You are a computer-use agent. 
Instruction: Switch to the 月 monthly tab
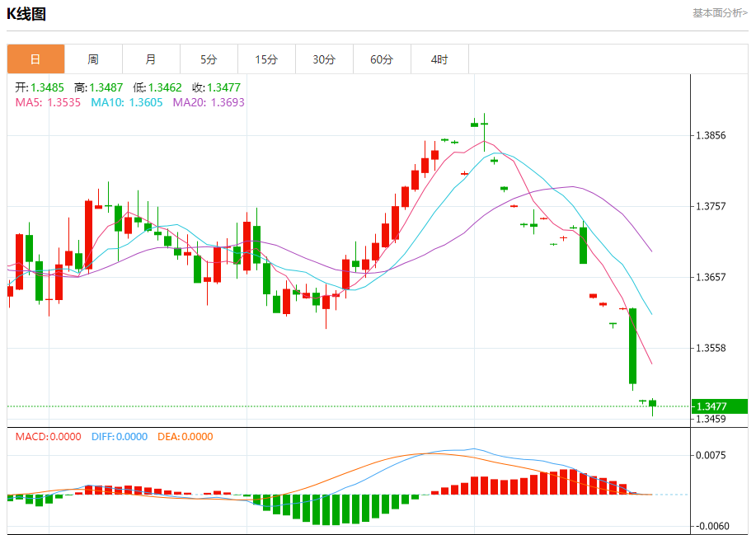coord(152,59)
